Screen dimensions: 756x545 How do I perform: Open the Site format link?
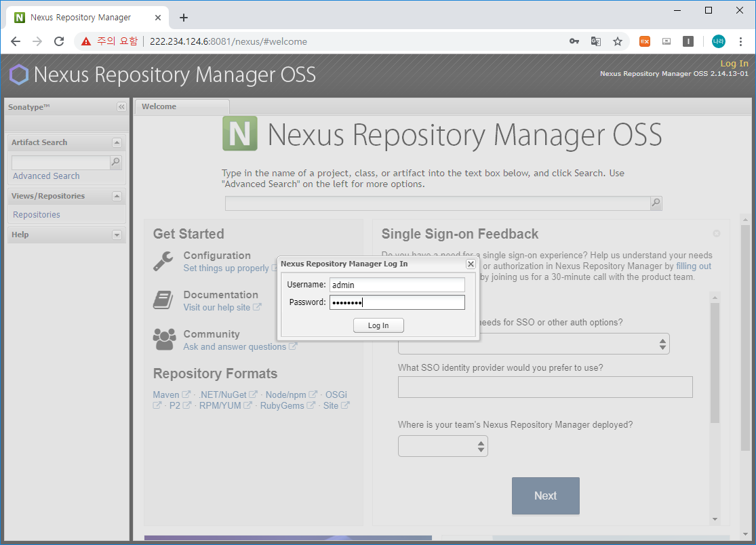(331, 406)
